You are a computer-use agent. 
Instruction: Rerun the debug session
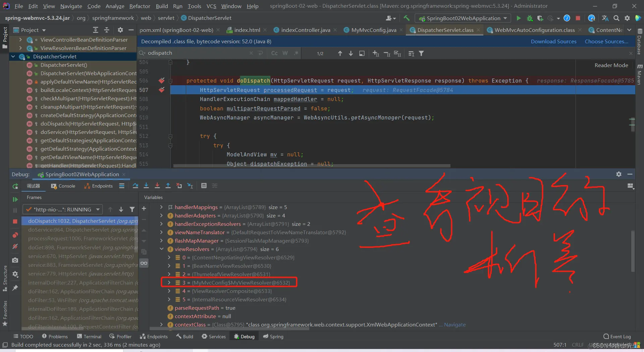[15, 186]
